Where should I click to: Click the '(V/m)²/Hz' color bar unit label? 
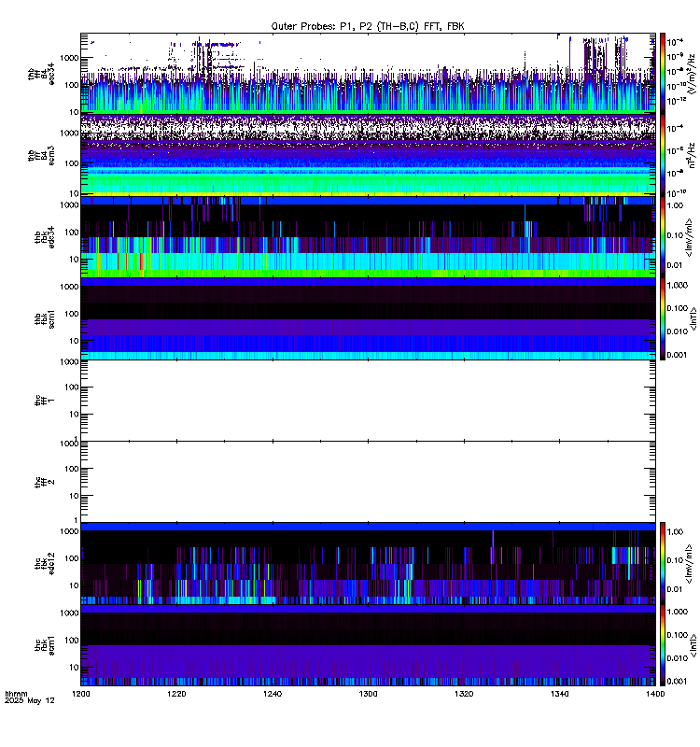(691, 74)
